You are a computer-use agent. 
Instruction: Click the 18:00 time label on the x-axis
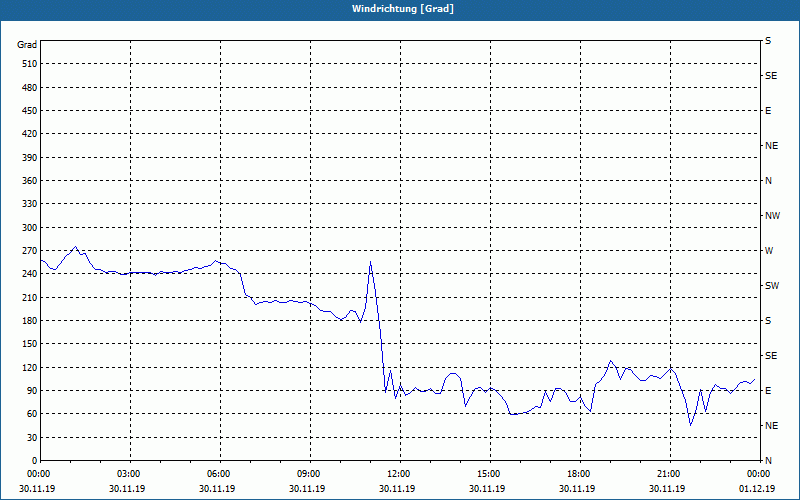click(578, 473)
